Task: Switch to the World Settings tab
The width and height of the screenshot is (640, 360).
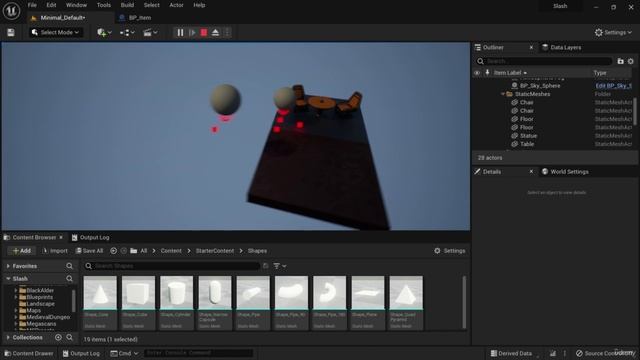Action: click(569, 172)
